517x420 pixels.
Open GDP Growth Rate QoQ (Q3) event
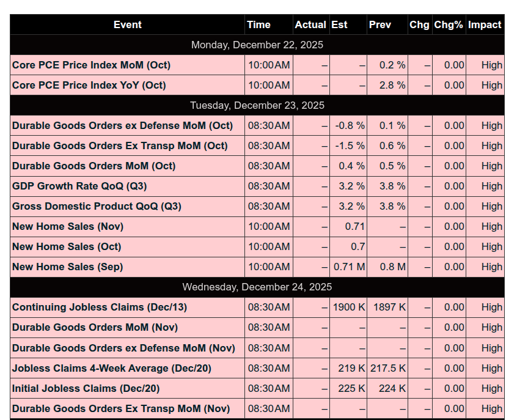[79, 186]
